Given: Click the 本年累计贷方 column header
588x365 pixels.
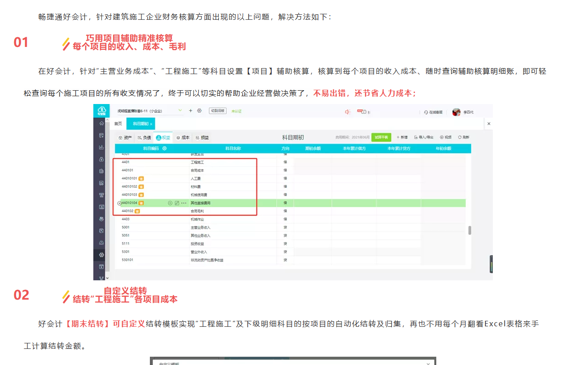Looking at the screenshot, I should [x=399, y=149].
